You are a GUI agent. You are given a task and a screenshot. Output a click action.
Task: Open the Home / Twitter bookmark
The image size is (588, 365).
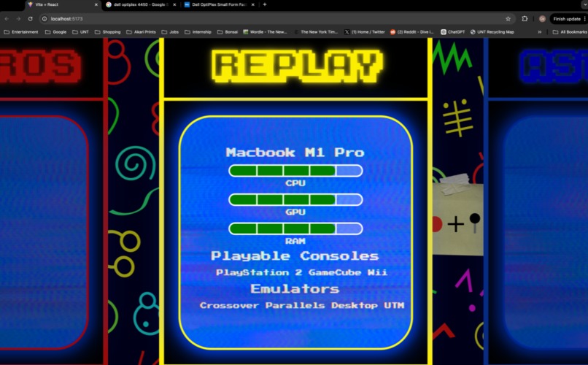(x=365, y=32)
